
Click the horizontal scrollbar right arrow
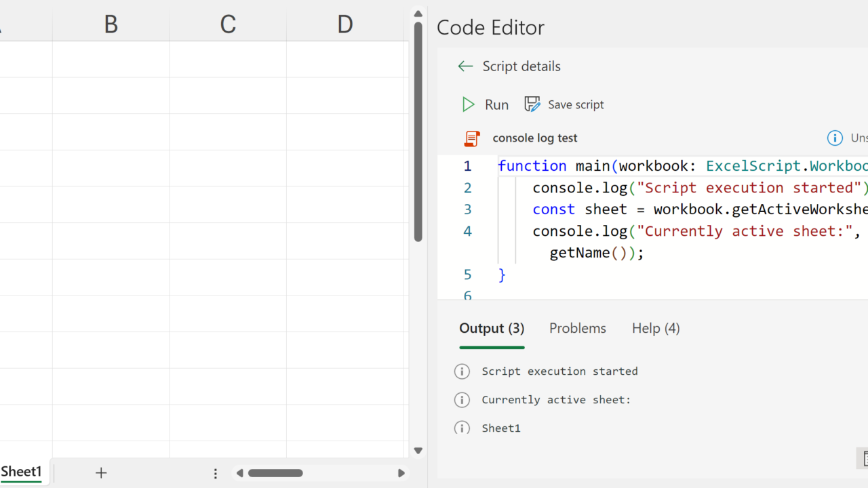coord(401,473)
